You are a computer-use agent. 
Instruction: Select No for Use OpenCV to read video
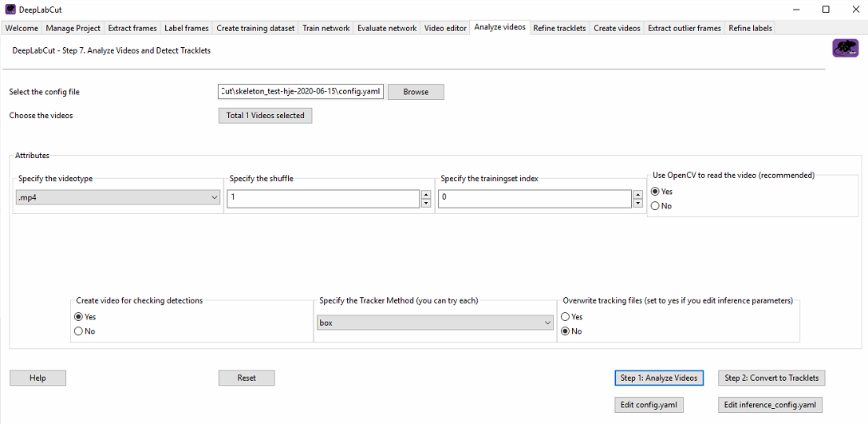click(655, 206)
